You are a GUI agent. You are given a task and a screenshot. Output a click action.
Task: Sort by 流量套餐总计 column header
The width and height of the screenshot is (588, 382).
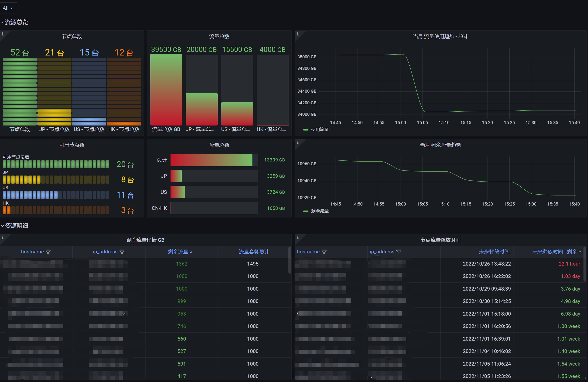coord(253,252)
